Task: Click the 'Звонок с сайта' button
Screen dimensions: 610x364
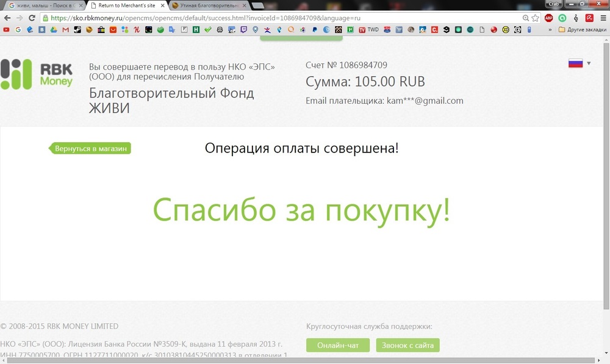Action: [407, 345]
